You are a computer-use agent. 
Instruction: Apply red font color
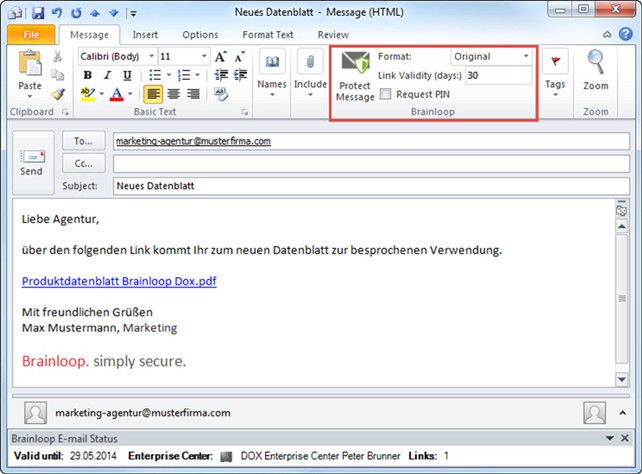(x=117, y=94)
